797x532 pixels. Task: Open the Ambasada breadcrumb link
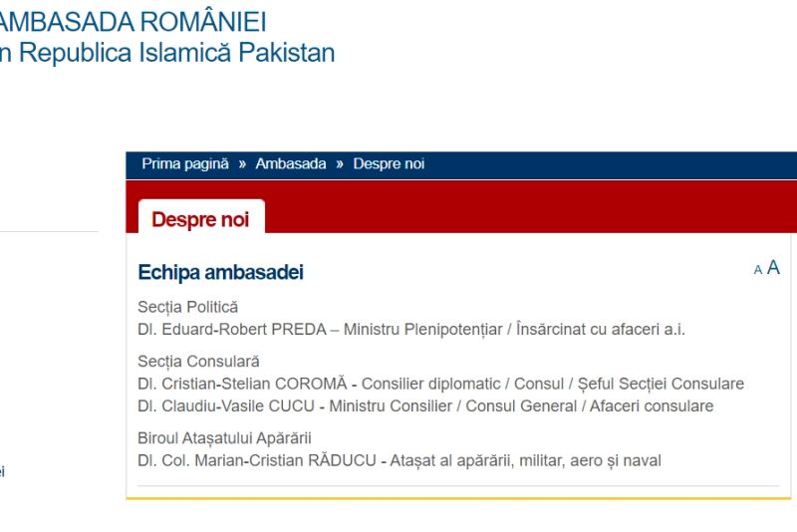click(x=291, y=164)
